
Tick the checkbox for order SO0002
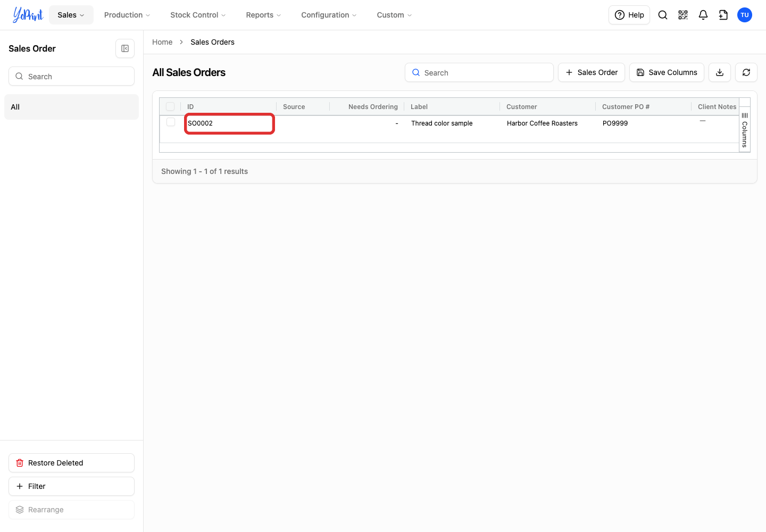coord(171,122)
